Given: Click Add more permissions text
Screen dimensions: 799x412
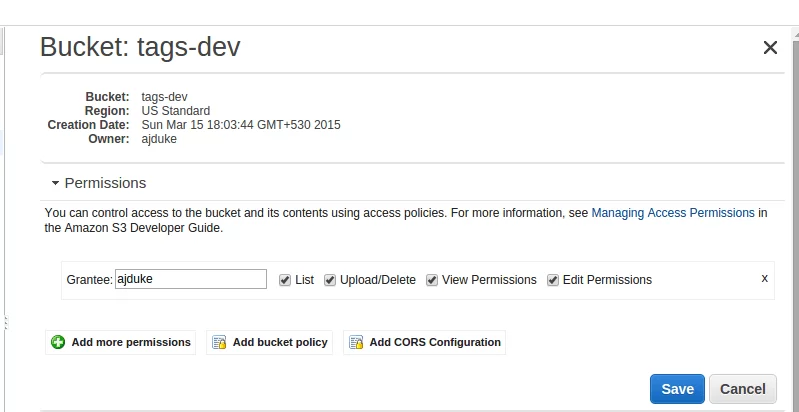Looking at the screenshot, I should (131, 342).
